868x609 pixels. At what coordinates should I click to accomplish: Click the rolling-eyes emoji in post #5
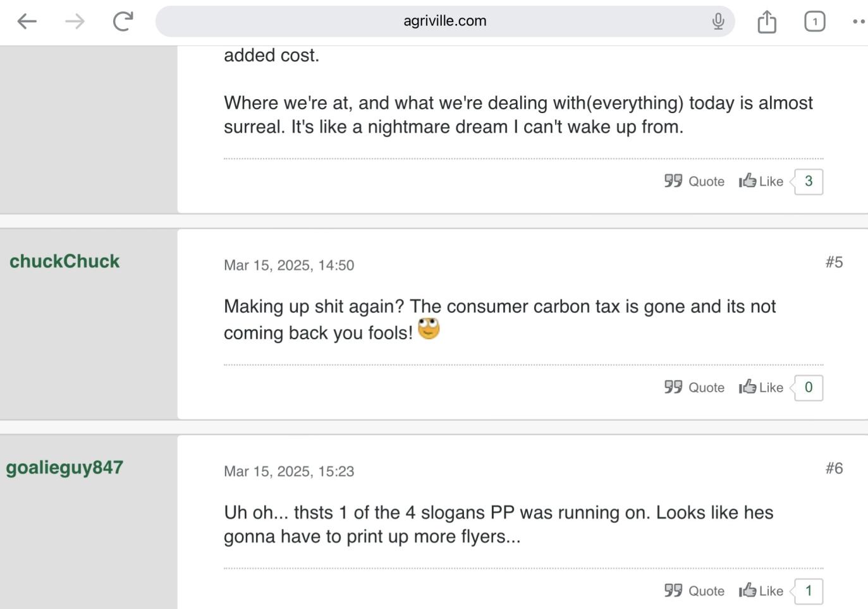tap(429, 329)
